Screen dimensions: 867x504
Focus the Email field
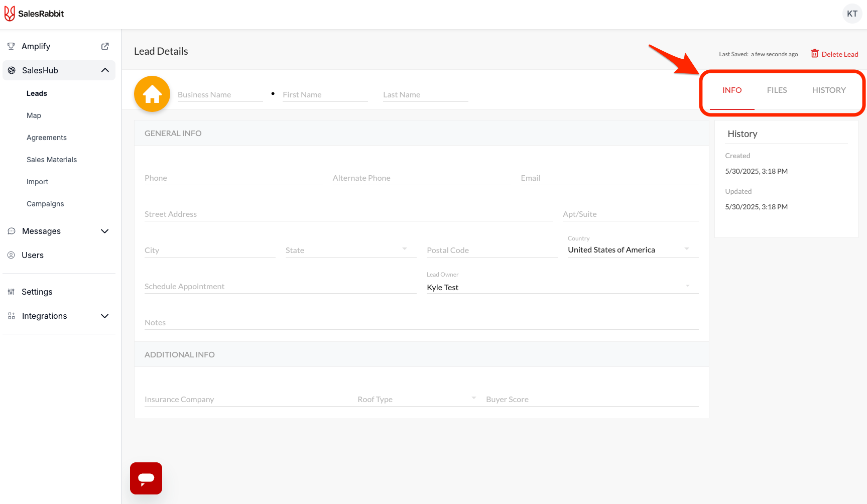(609, 178)
